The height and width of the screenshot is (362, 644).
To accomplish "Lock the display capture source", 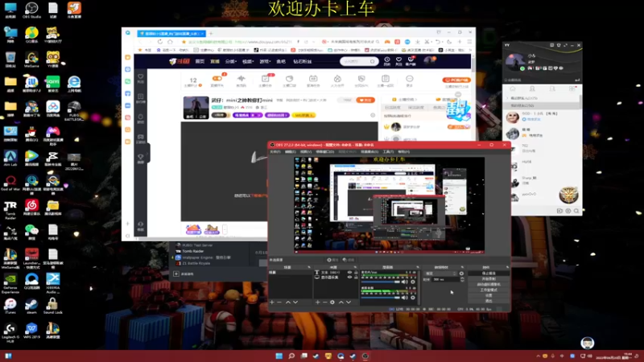I will tap(356, 278).
